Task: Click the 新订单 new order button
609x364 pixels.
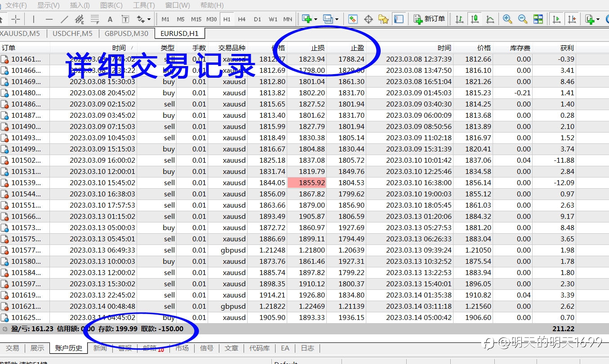Action: 429,19
